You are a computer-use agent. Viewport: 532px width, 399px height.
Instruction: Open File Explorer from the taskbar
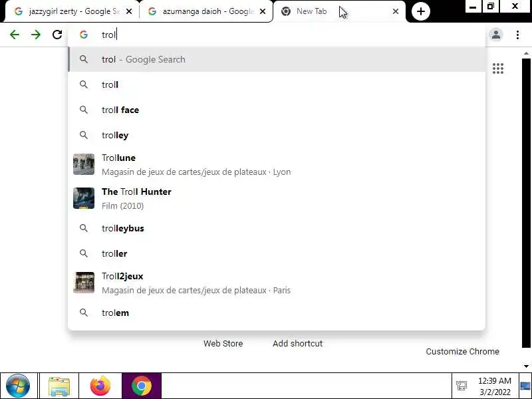[59, 386]
